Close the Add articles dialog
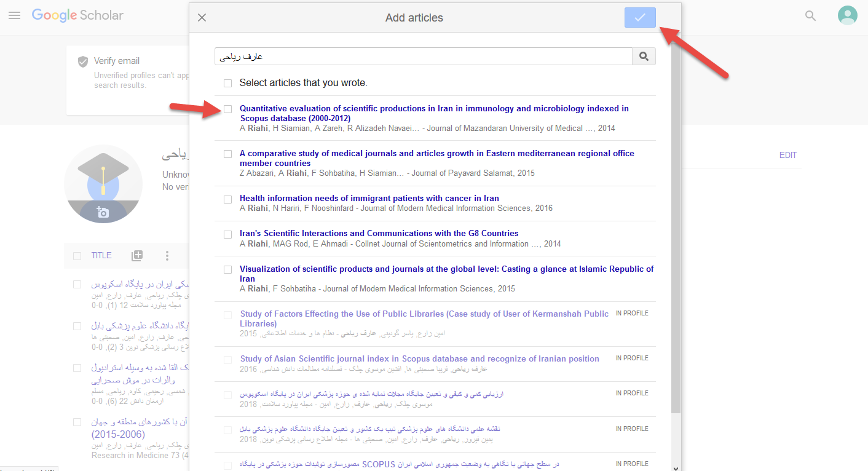The image size is (868, 471). point(202,18)
